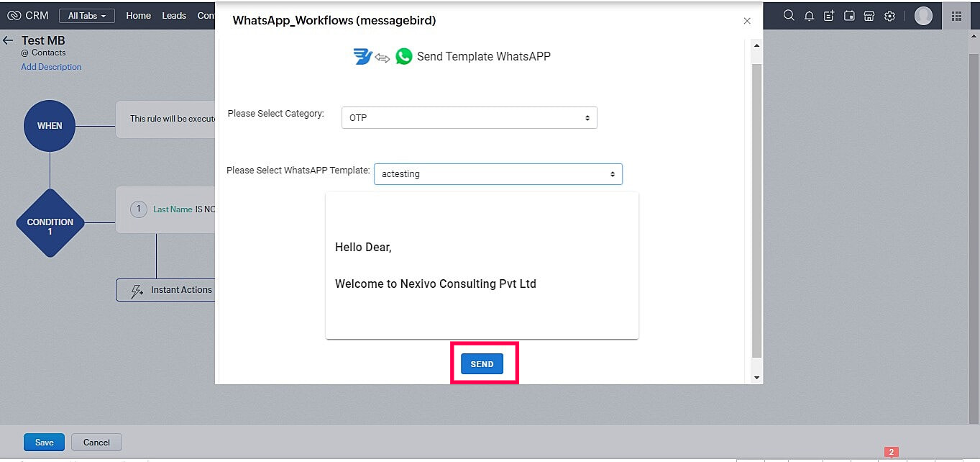Open the notifications bell
This screenshot has height=462, width=980.
pos(809,16)
